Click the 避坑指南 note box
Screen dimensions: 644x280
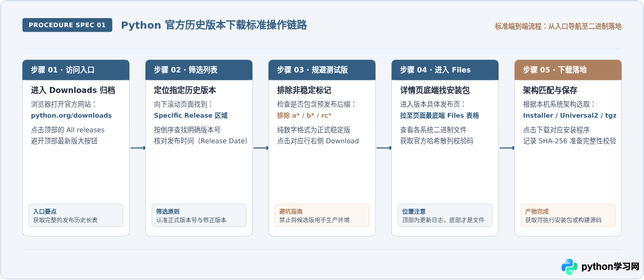point(322,215)
